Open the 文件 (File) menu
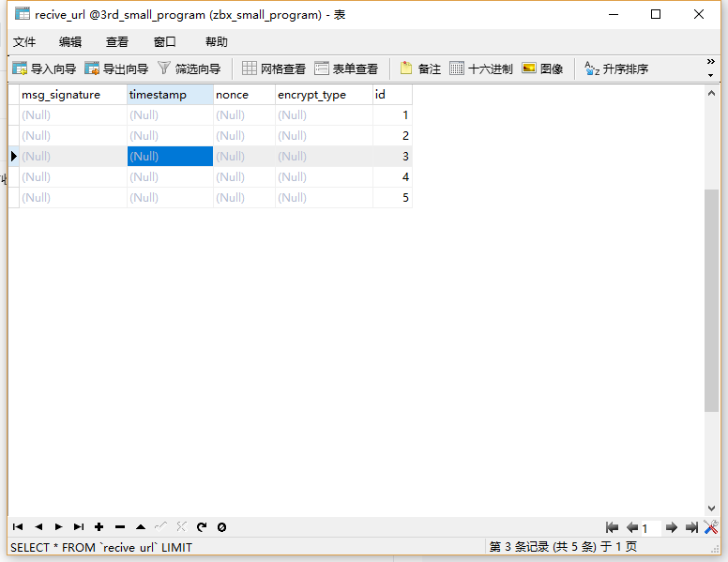 (24, 42)
